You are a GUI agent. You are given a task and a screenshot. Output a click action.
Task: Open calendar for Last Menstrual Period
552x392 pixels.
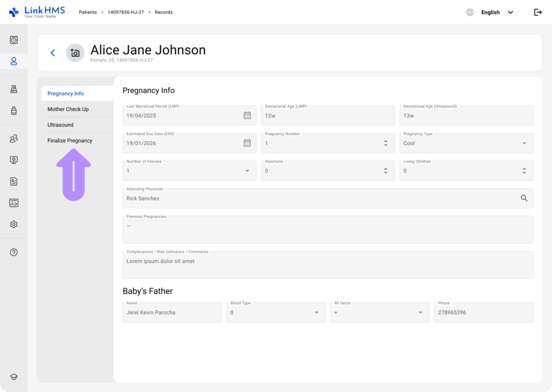coord(247,115)
